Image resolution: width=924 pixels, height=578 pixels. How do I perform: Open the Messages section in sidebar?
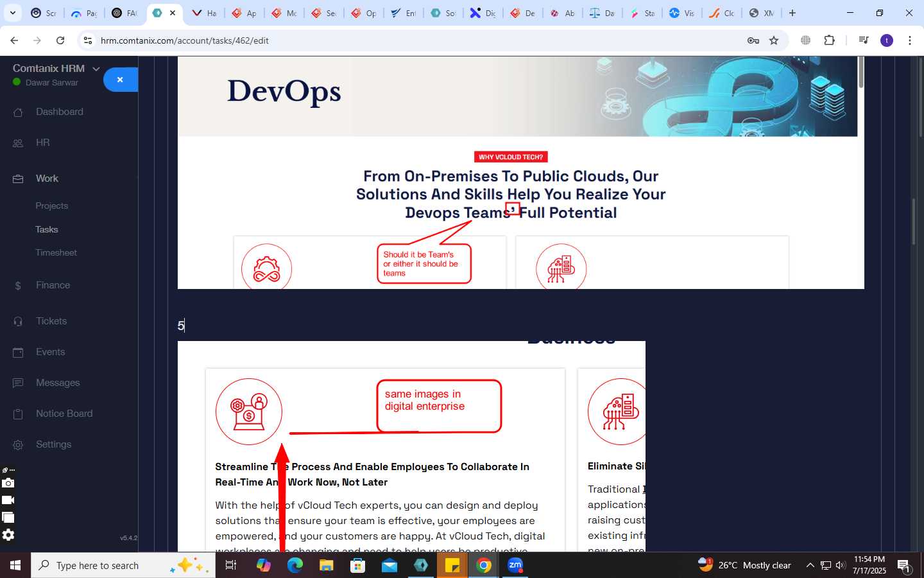tap(58, 383)
